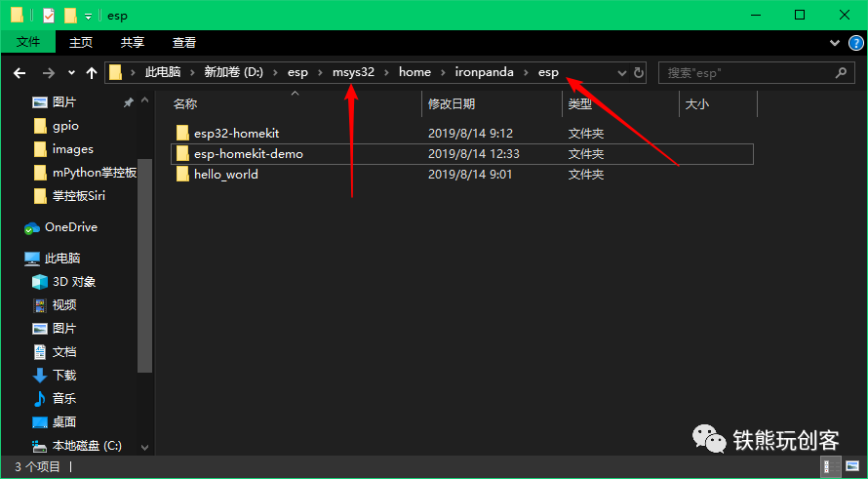This screenshot has width=868, height=479.
Task: Switch to the 查看 ribbon tab
Action: click(183, 42)
